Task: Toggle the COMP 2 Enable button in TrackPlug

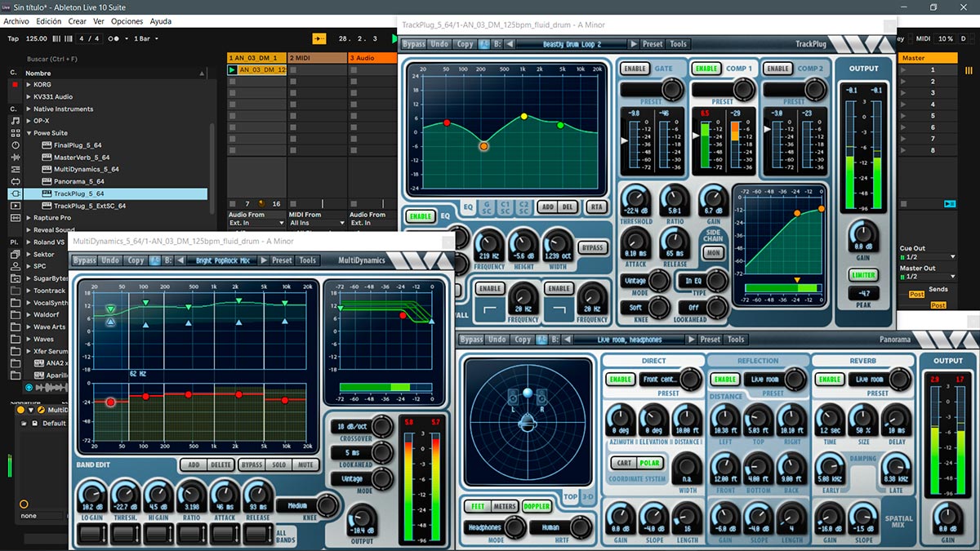Action: click(777, 69)
